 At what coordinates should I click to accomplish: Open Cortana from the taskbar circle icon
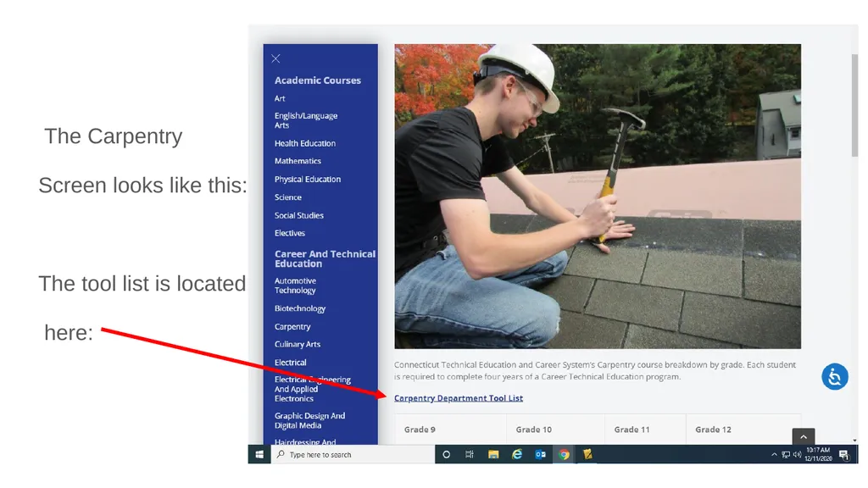(x=446, y=455)
